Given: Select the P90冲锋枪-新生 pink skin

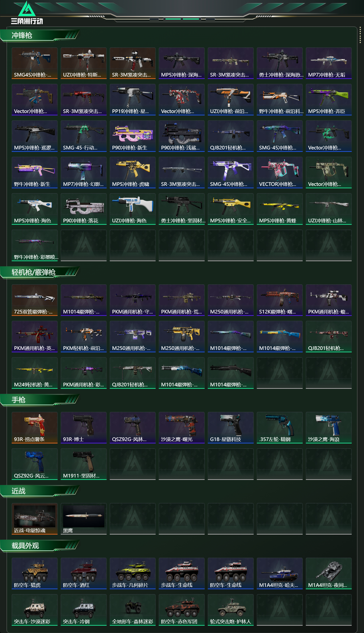Looking at the screenshot, I should (x=132, y=136).
